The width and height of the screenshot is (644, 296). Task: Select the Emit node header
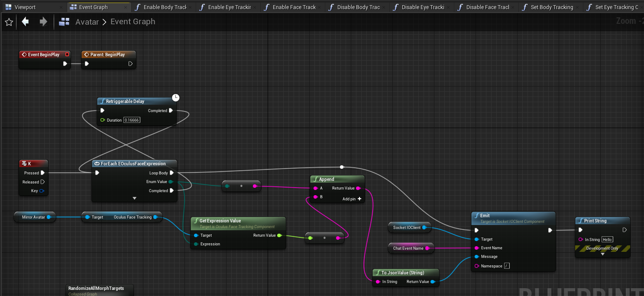(513, 218)
